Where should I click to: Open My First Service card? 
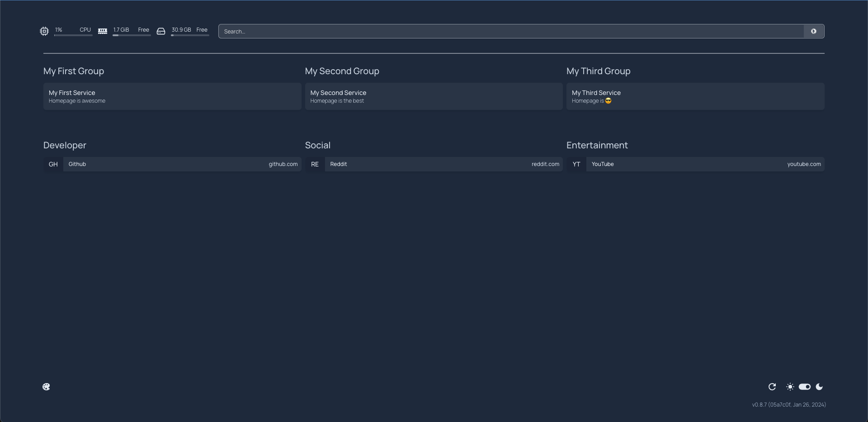pos(172,96)
